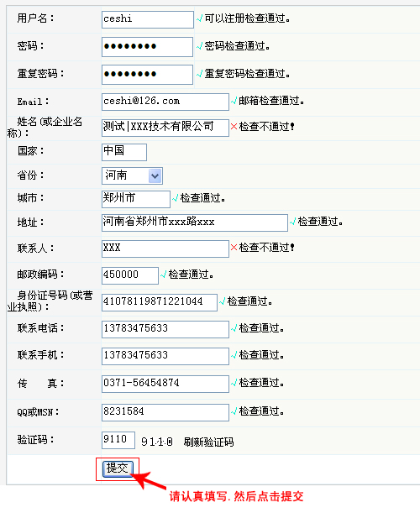
Task: Refresh the captcha via 刷新验证码 link
Action: pyautogui.click(x=208, y=442)
